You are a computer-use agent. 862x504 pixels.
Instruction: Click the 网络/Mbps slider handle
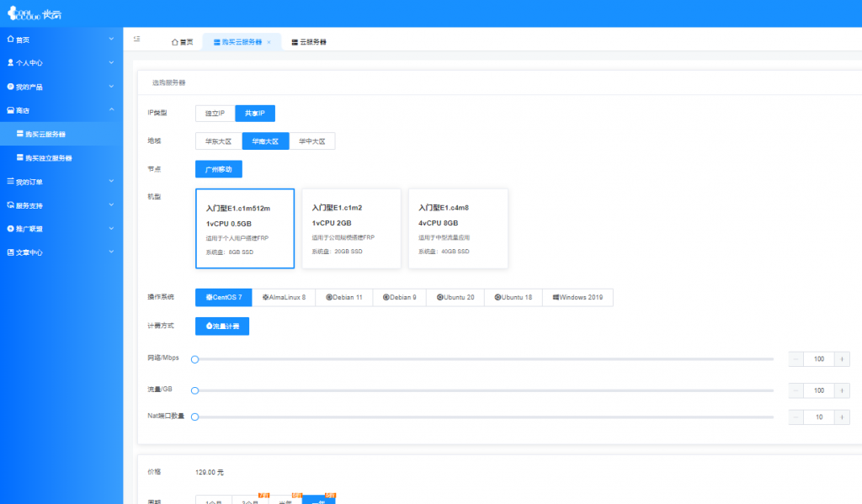pos(194,359)
